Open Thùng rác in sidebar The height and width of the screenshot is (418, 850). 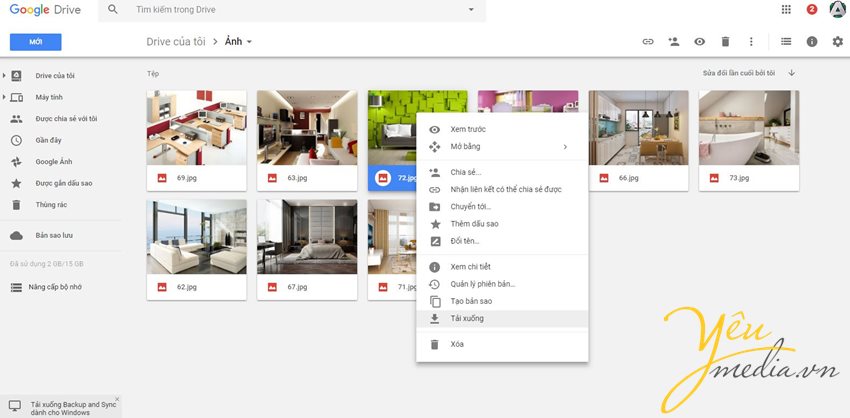51,205
